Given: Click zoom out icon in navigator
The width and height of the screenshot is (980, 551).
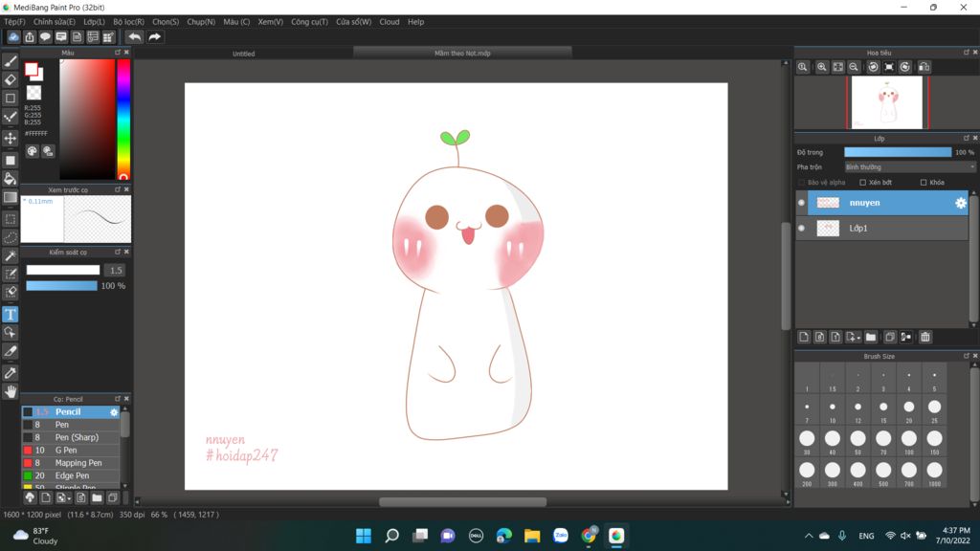Looking at the screenshot, I should point(854,67).
